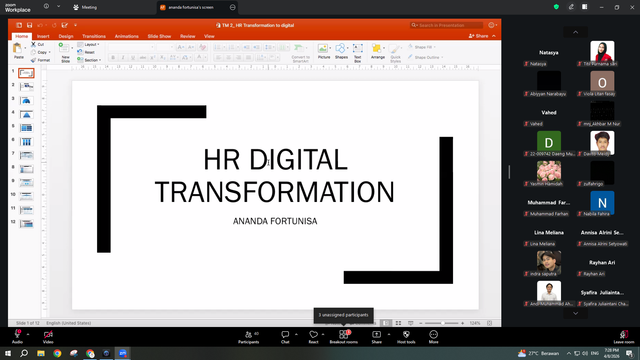Expand Chat options arrow
The height and width of the screenshot is (360, 640).
(x=296, y=334)
